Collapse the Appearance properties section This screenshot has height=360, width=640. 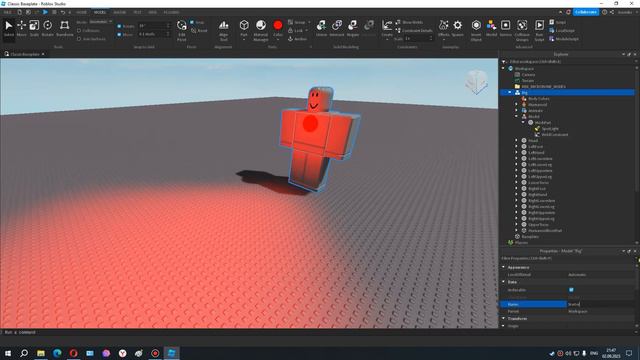pos(503,267)
